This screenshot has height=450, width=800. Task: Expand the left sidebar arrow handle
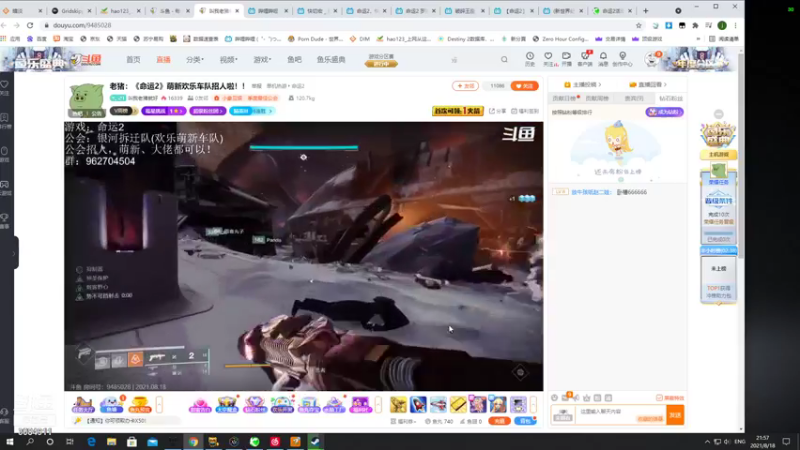pos(14,253)
